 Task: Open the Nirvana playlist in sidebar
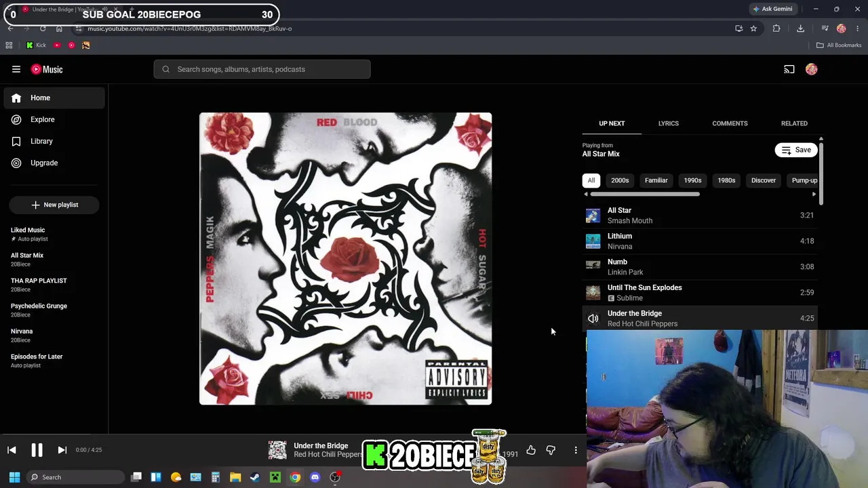(54, 335)
